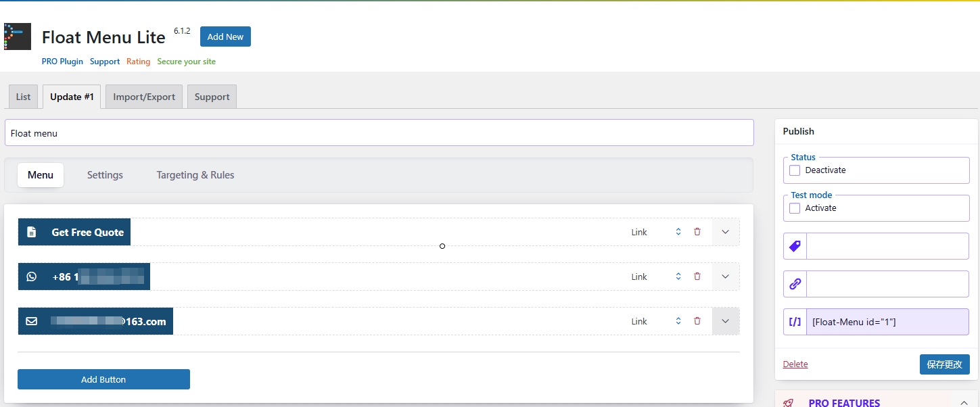The height and width of the screenshot is (407, 980).
Task: Click the rocket icon beside PRO FEATURES
Action: click(788, 403)
